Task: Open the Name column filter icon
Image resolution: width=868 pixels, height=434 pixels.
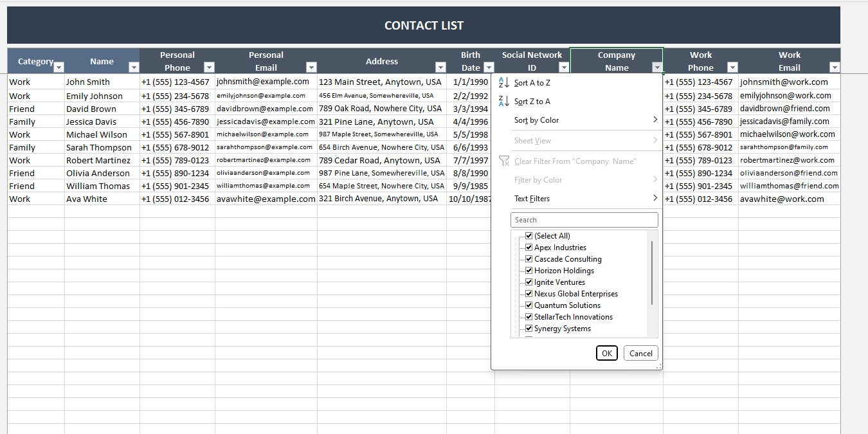Action: [x=134, y=67]
